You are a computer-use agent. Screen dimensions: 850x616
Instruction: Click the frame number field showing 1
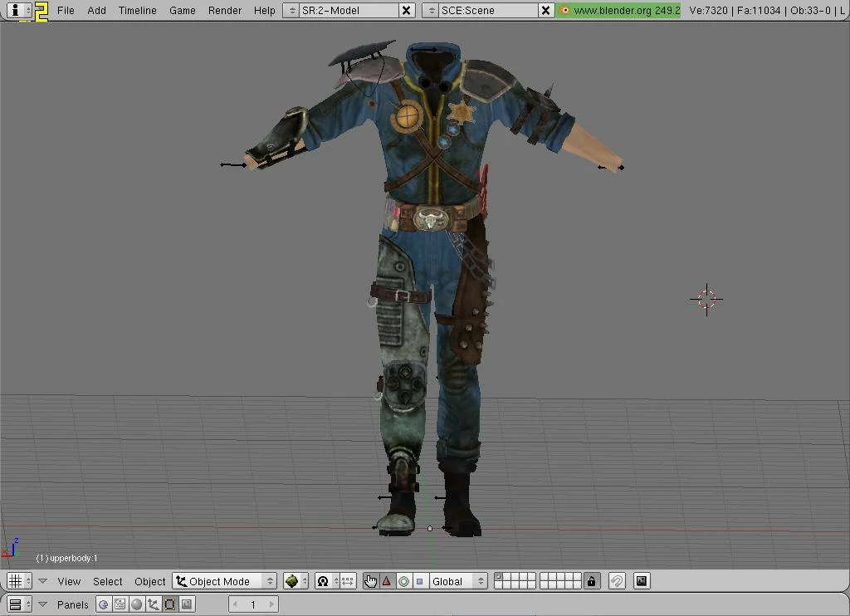coord(253,604)
